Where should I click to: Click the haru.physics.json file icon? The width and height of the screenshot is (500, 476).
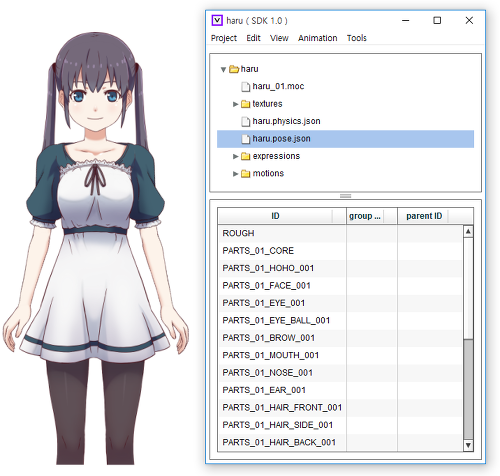click(x=246, y=121)
